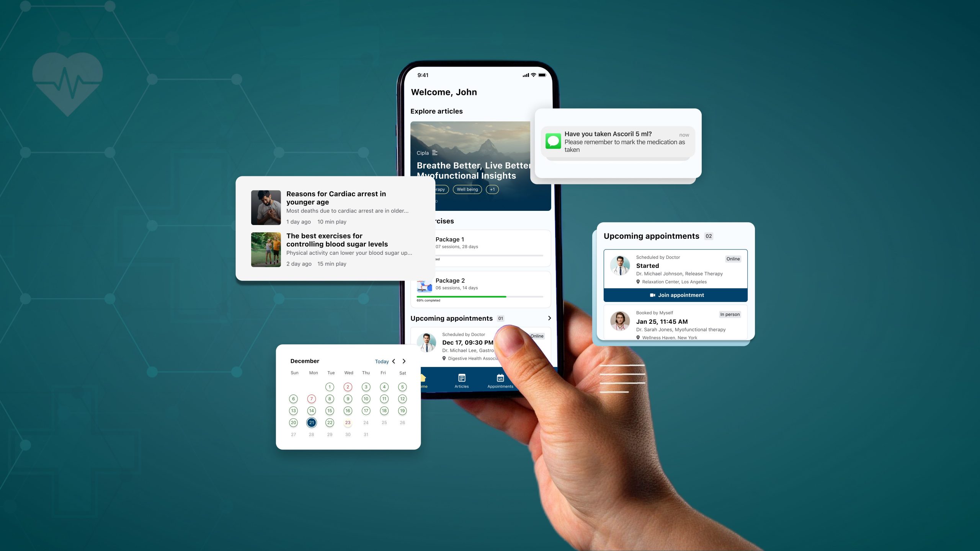This screenshot has height=551, width=980.
Task: Tap the Today button on December calendar
Action: tap(381, 361)
